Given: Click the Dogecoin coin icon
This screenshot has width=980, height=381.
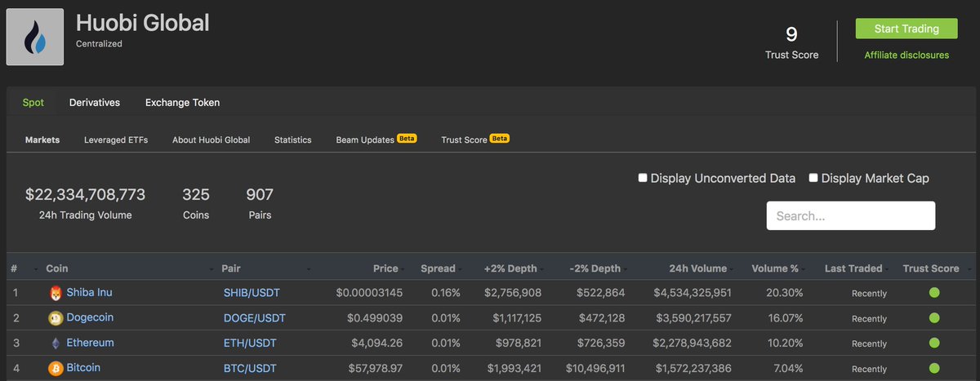Looking at the screenshot, I should tap(56, 318).
